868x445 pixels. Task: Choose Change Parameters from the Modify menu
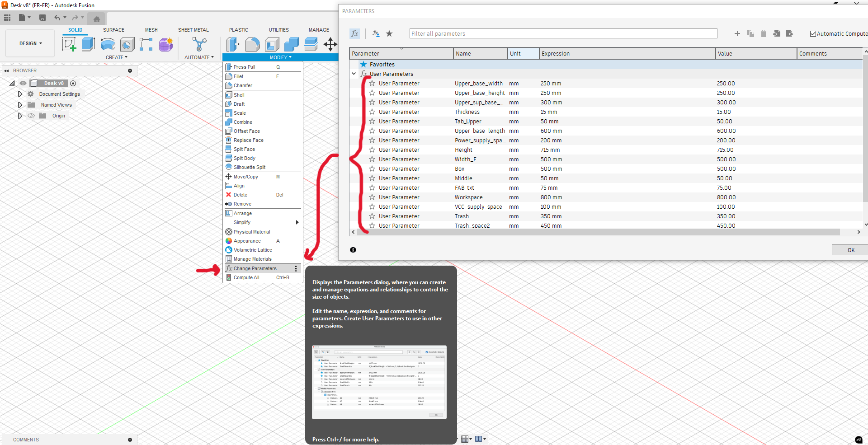pos(263,268)
